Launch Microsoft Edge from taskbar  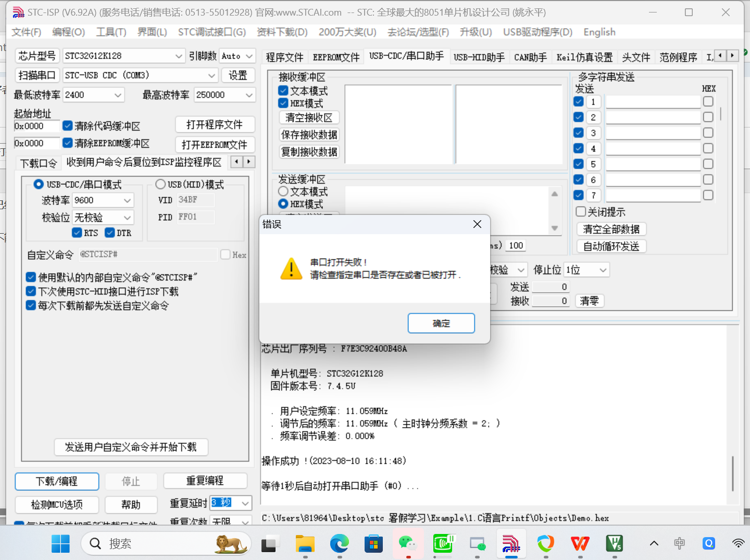[340, 544]
